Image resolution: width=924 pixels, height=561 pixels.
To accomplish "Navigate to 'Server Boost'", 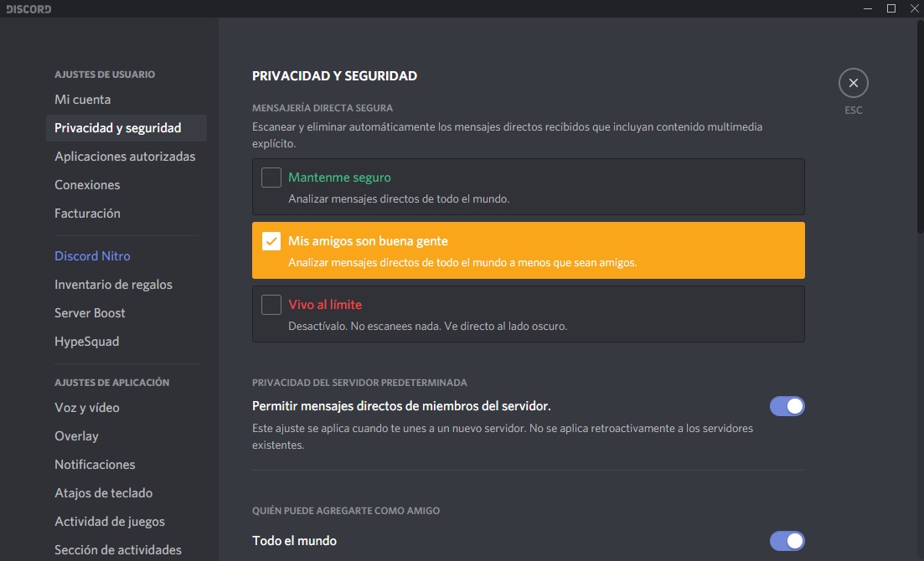I will (90, 313).
